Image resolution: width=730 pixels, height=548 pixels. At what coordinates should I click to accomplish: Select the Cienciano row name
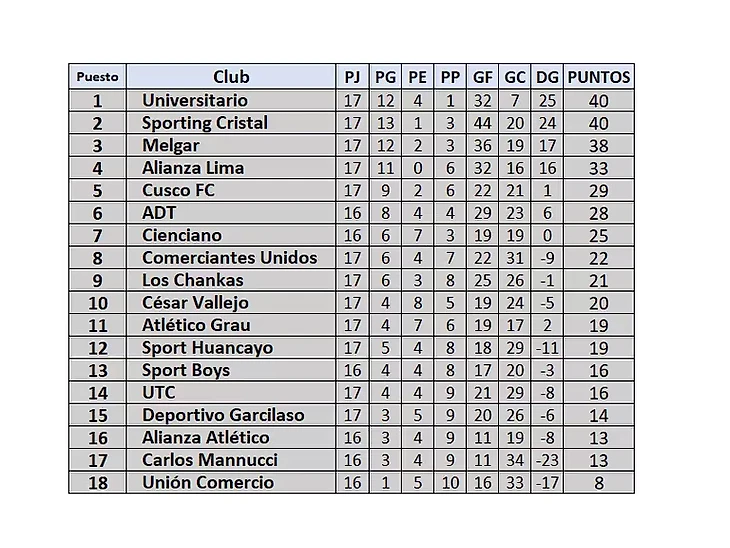pyautogui.click(x=182, y=235)
